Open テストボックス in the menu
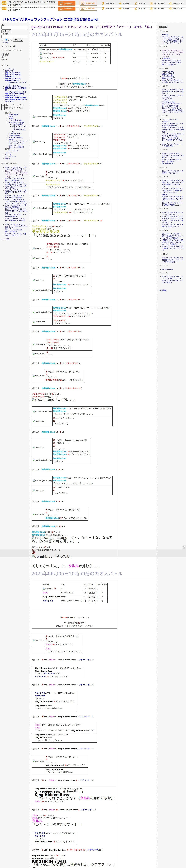Screen dimensions: 186x868 coord(10,156)
